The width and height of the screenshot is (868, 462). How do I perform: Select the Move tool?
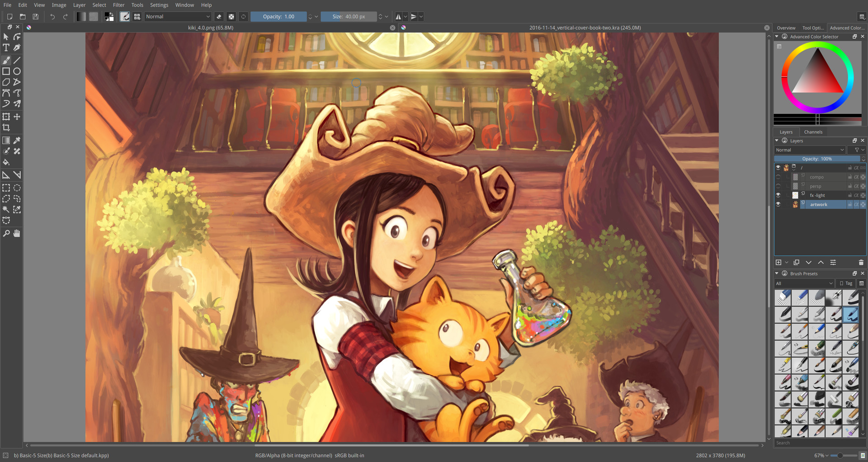tap(17, 117)
